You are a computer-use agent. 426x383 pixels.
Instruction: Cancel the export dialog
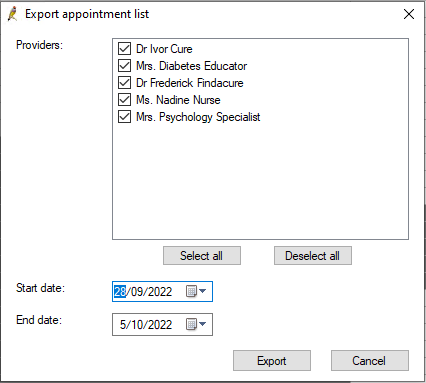pyautogui.click(x=370, y=360)
